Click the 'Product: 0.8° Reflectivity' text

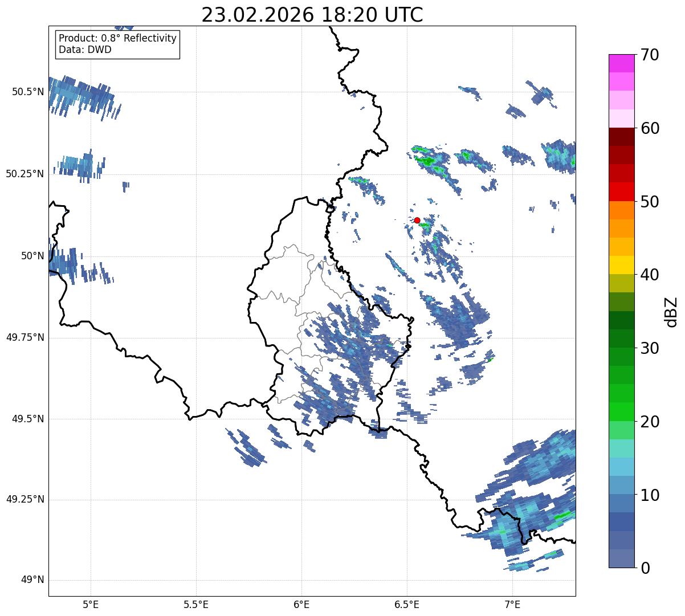[x=118, y=38]
